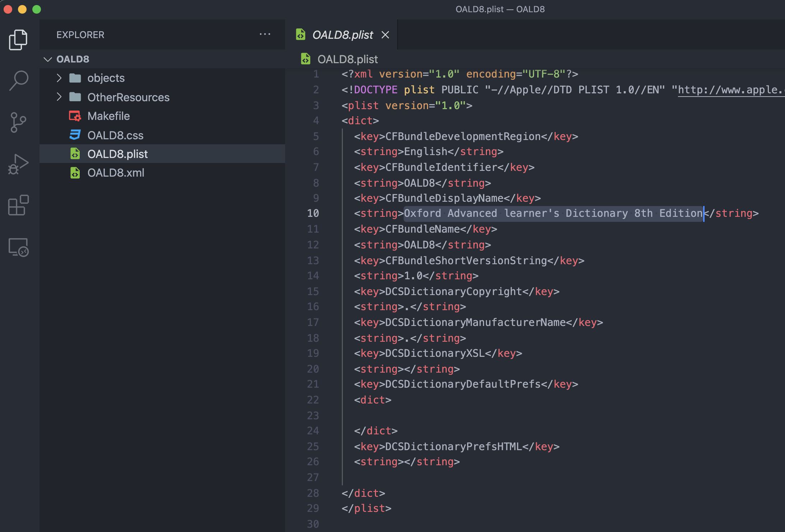This screenshot has height=532, width=785.
Task: Open Makefile from the explorer
Action: click(x=108, y=116)
